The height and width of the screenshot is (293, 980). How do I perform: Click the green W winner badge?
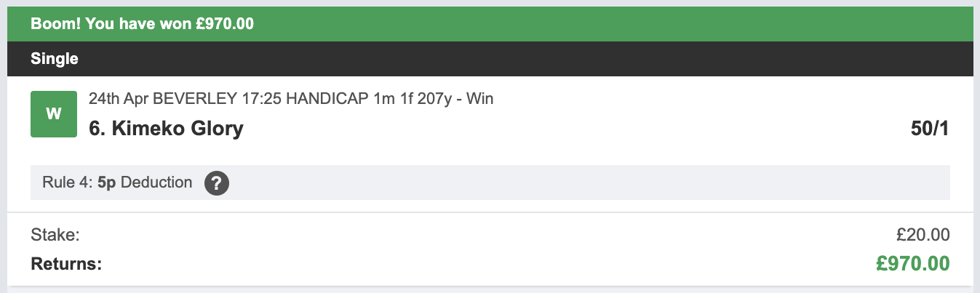click(x=54, y=114)
